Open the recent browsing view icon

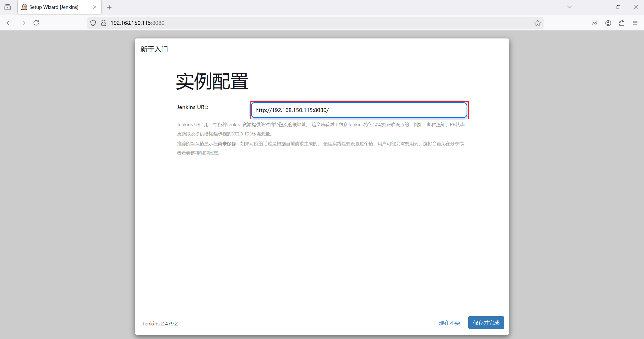pyautogui.click(x=8, y=7)
